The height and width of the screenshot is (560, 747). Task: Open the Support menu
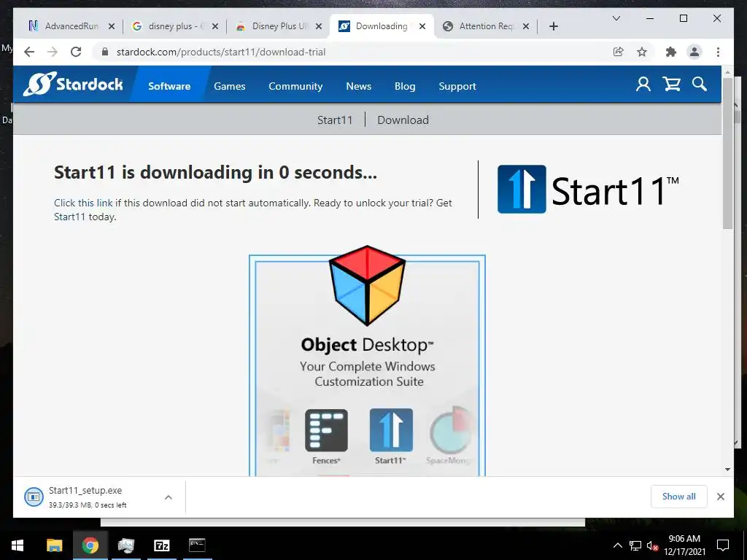(457, 86)
